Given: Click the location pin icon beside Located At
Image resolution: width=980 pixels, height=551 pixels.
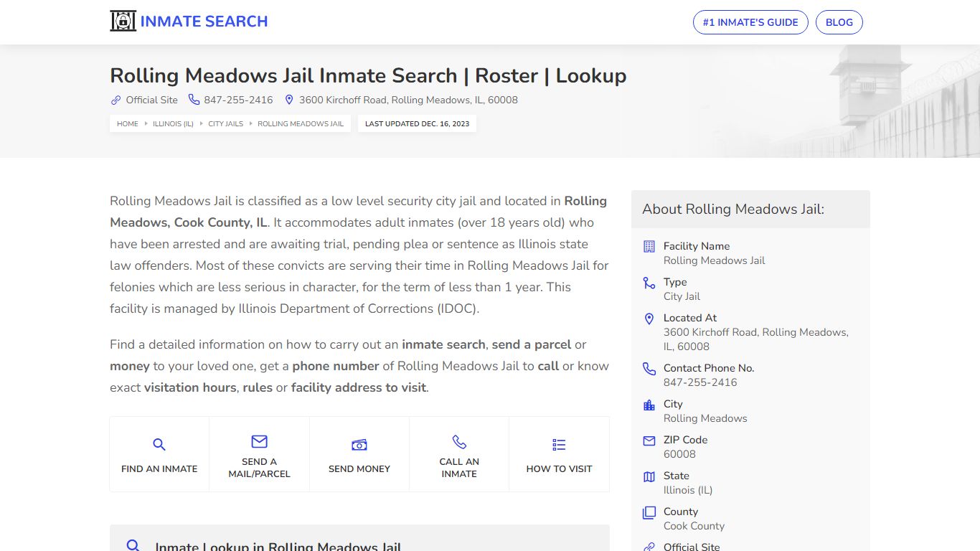Looking at the screenshot, I should coord(649,319).
